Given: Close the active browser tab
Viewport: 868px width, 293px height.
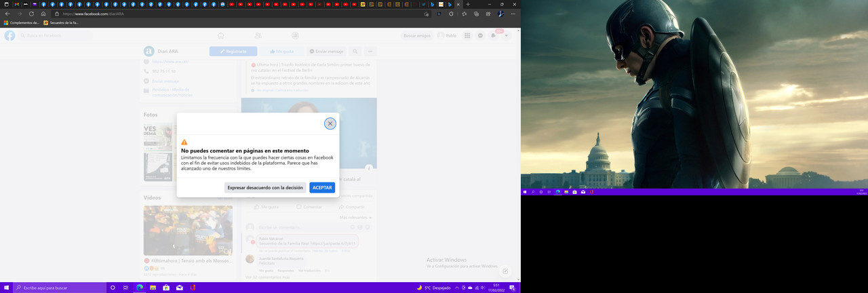Looking at the screenshot, I should pos(458,4).
